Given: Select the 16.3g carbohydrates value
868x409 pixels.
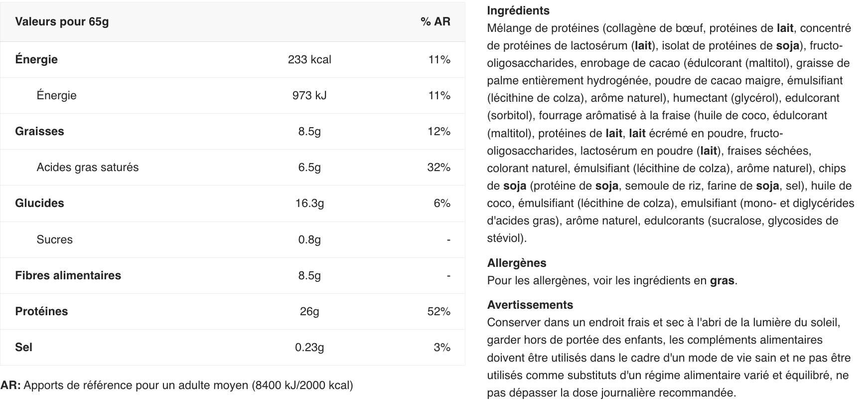Looking at the screenshot, I should point(309,203).
